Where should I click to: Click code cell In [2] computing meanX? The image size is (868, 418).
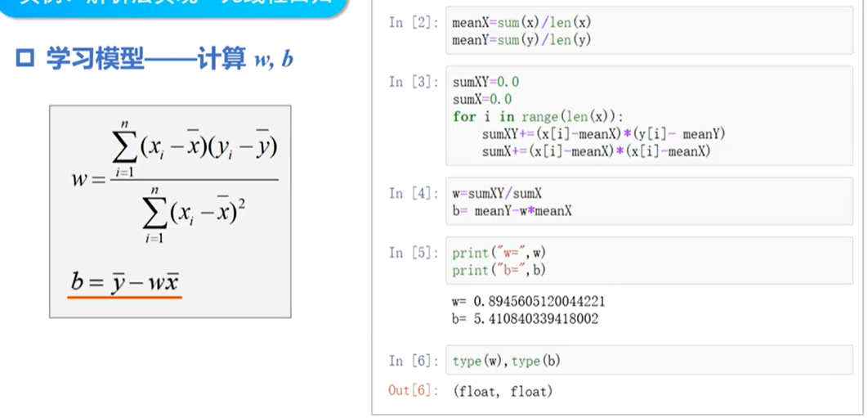649,31
